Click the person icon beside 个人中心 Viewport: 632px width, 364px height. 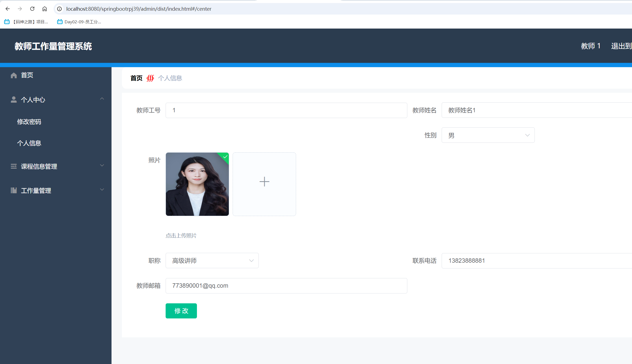pos(14,100)
